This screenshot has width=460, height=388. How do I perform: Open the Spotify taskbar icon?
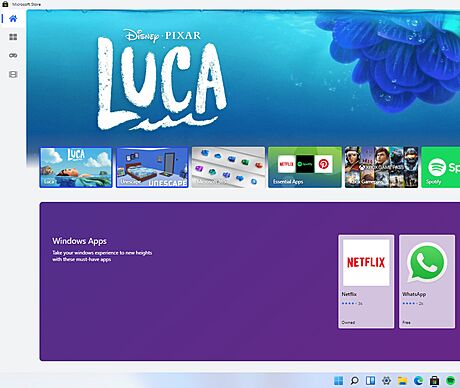[x=450, y=380]
